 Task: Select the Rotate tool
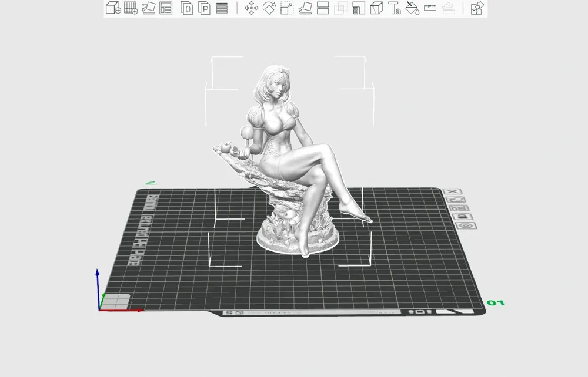tap(269, 8)
